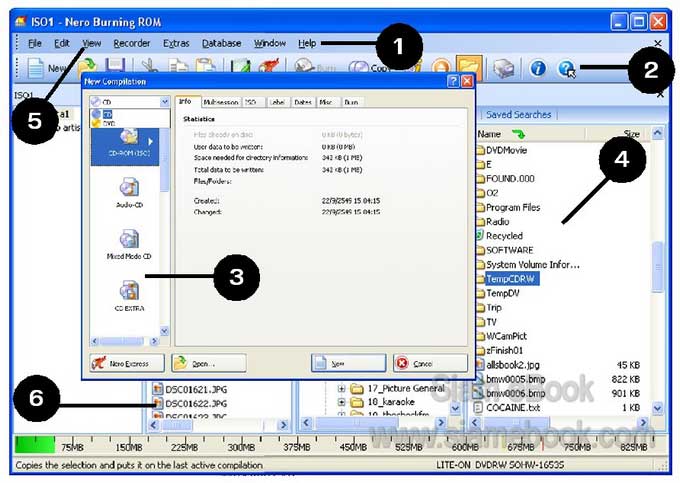Switch to the ISO tab
The height and width of the screenshot is (483, 680).
(x=252, y=102)
